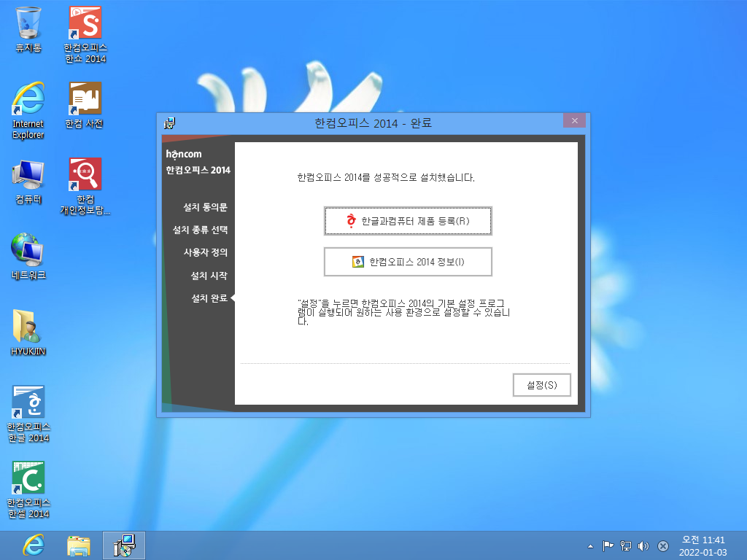
Task: Select 한컴오피스 한글 2014 desktop shortcut
Action: pyautogui.click(x=28, y=414)
